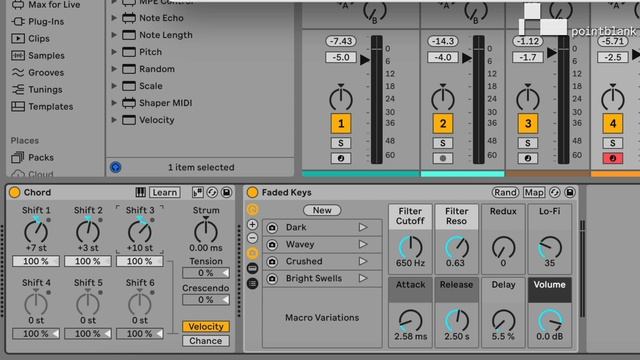Toggle track 4 activator button

[613, 124]
